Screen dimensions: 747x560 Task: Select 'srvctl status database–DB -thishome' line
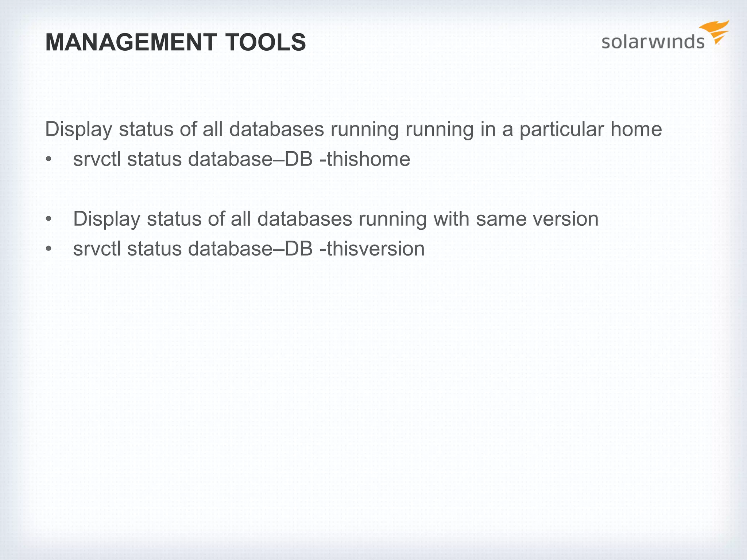(241, 159)
